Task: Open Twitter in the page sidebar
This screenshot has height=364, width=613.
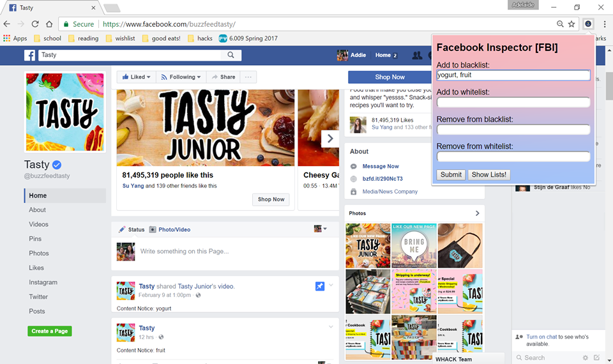Action: (38, 297)
